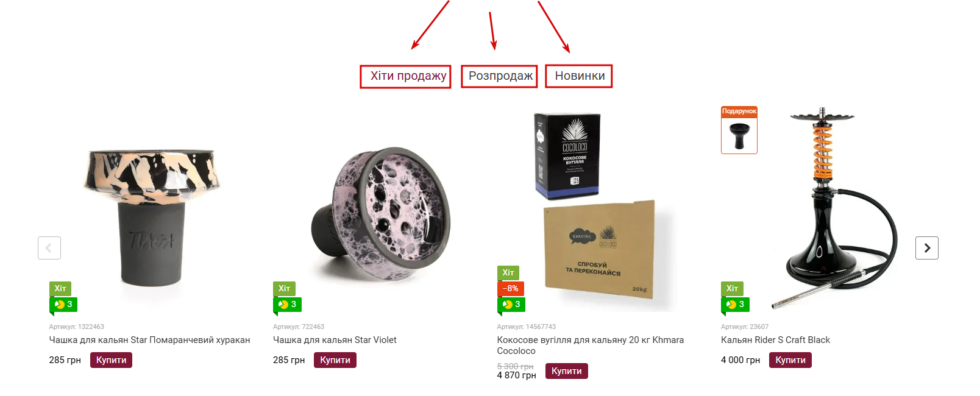This screenshot has width=980, height=396.
Task: Open Кокосове вугілля Khmara Cocoloco product link
Action: point(590,345)
